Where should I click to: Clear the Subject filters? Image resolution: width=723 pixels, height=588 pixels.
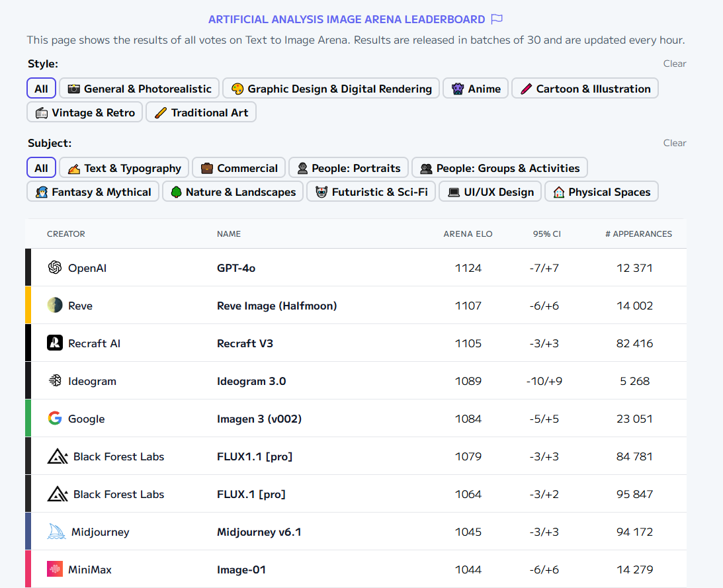click(675, 143)
